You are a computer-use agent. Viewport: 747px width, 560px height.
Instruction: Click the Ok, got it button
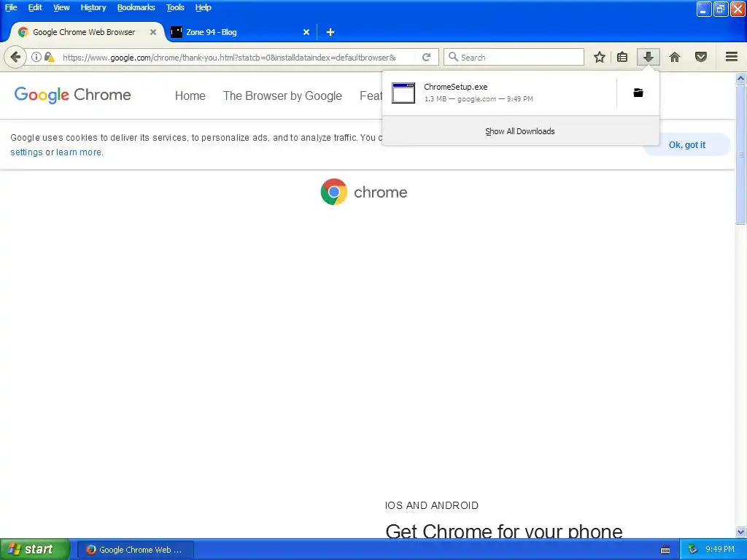[x=687, y=145]
